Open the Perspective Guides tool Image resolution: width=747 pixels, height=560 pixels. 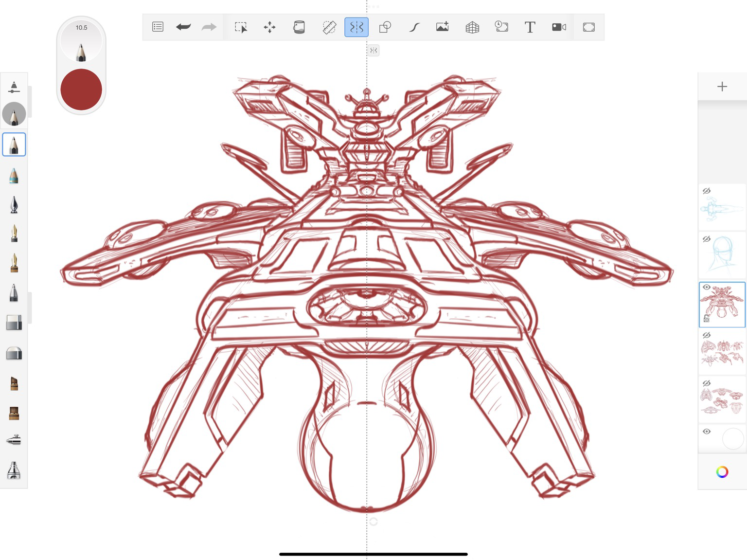(472, 27)
